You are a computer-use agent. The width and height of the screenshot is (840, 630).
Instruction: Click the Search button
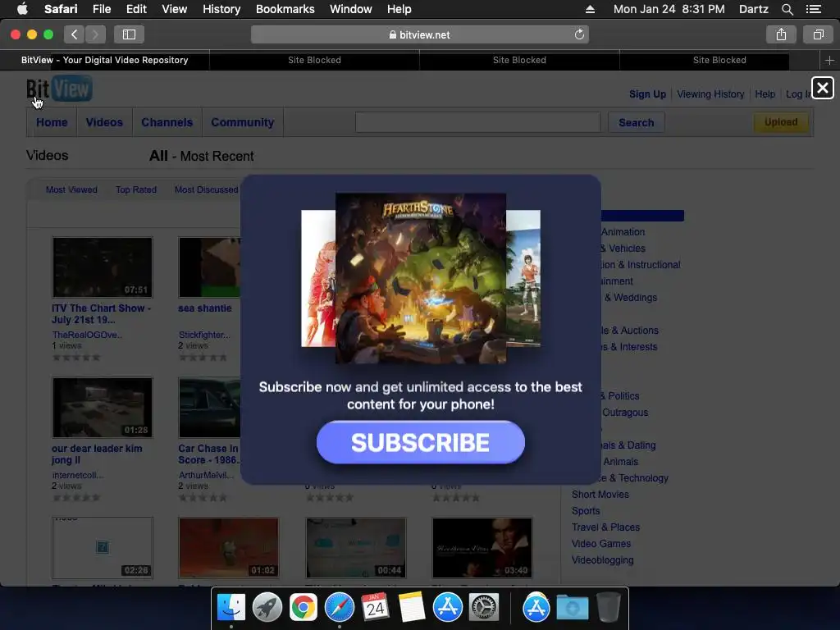[x=636, y=123]
